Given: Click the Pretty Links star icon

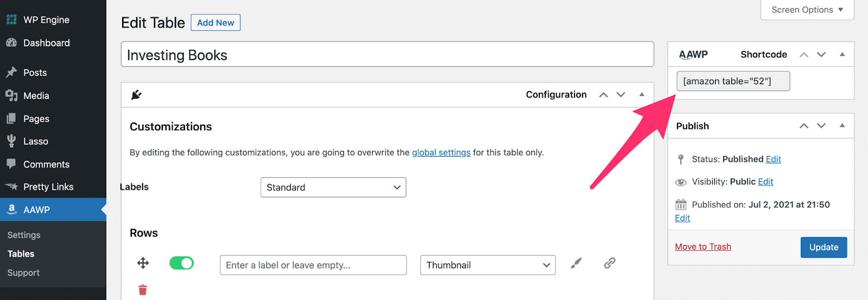Looking at the screenshot, I should pyautogui.click(x=11, y=187).
